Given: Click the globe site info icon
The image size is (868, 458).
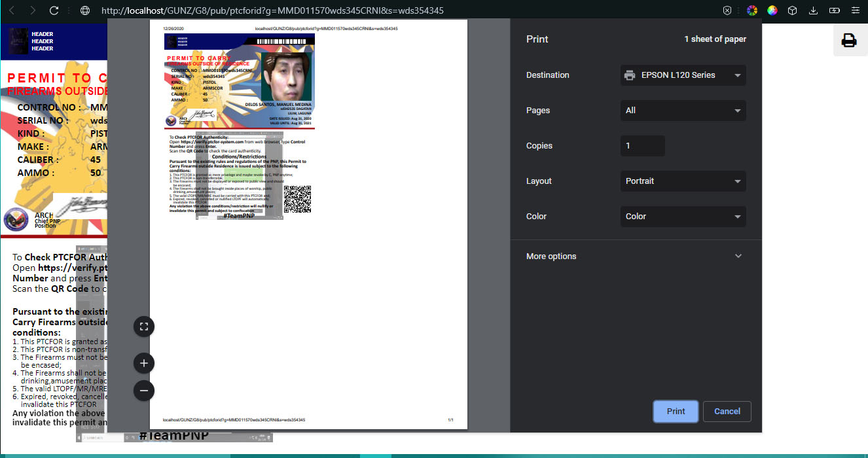Looking at the screenshot, I should pos(84,10).
